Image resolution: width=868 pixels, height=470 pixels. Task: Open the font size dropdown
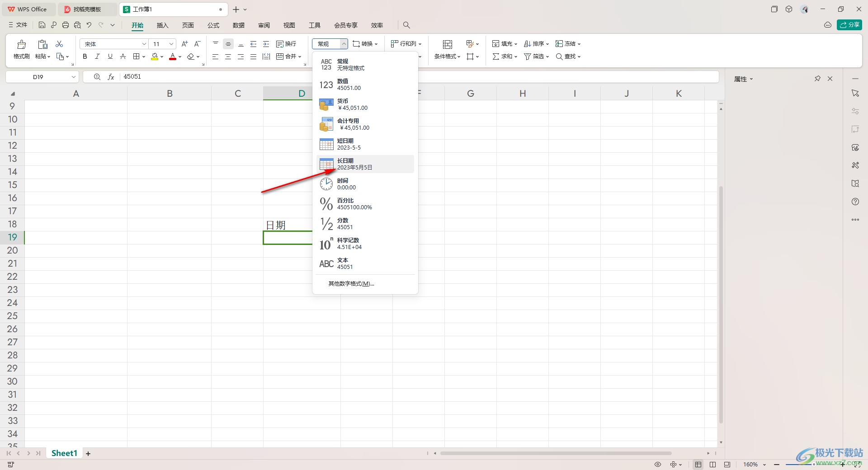171,44
